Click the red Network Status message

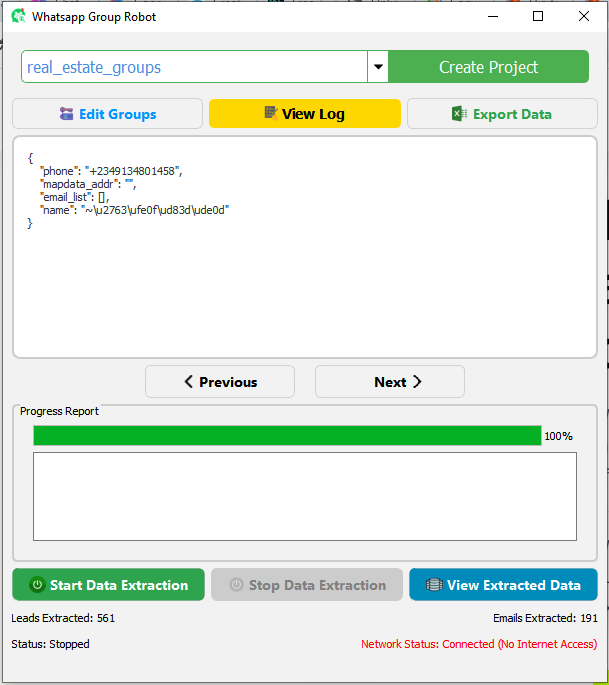(479, 644)
